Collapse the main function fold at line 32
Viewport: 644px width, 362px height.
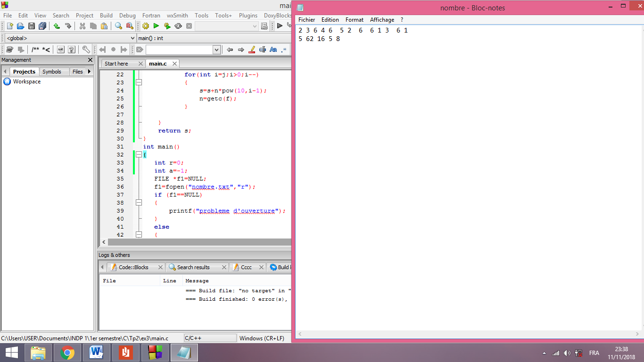point(139,155)
